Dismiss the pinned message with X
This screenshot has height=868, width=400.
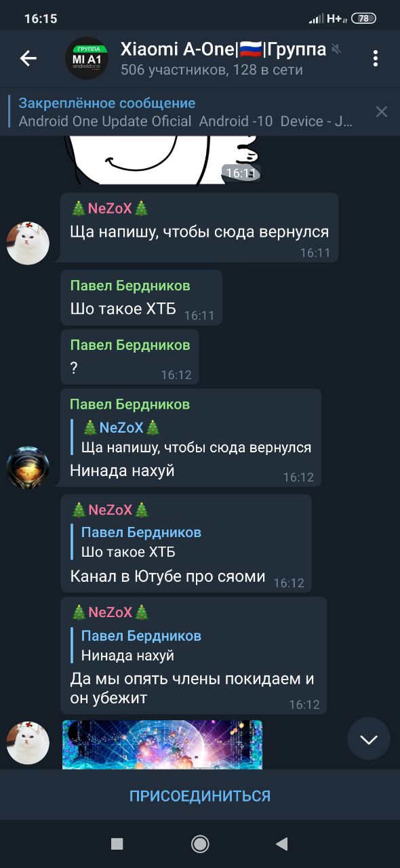[x=382, y=112]
